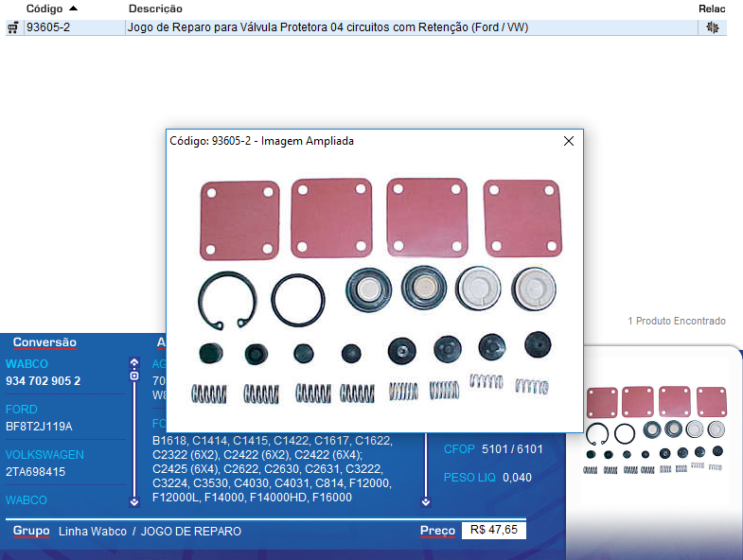Screen dimensions: 743x560
Task: Open related products icon in Relac column
Action: [x=713, y=27]
